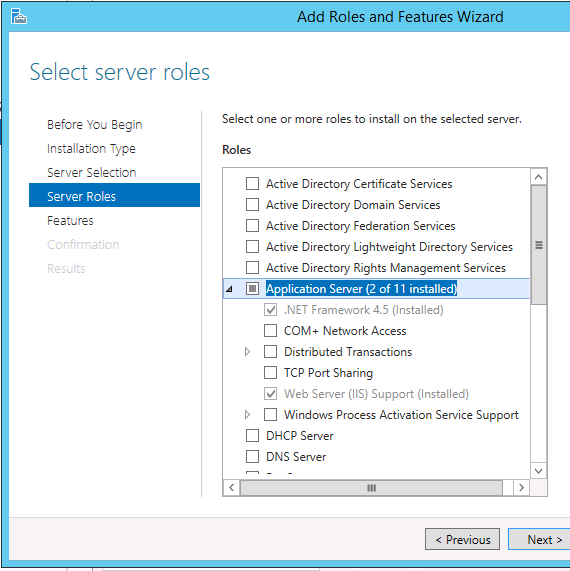
Task: Switch to the Features step
Action: (x=70, y=221)
